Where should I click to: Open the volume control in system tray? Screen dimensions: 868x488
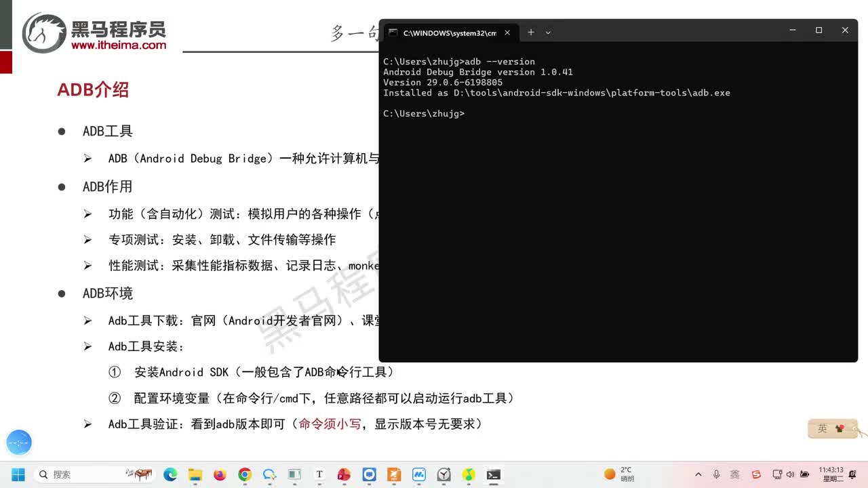pyautogui.click(x=790, y=474)
